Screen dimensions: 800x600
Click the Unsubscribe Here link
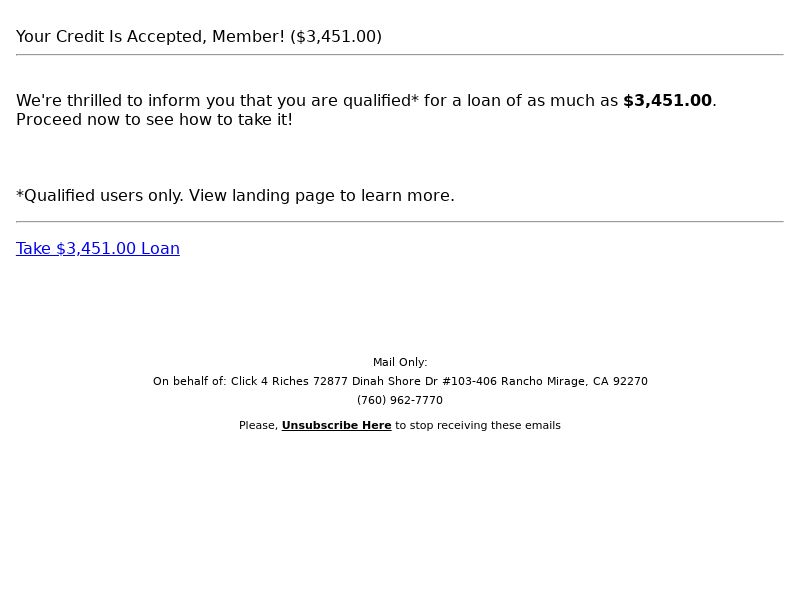point(336,426)
